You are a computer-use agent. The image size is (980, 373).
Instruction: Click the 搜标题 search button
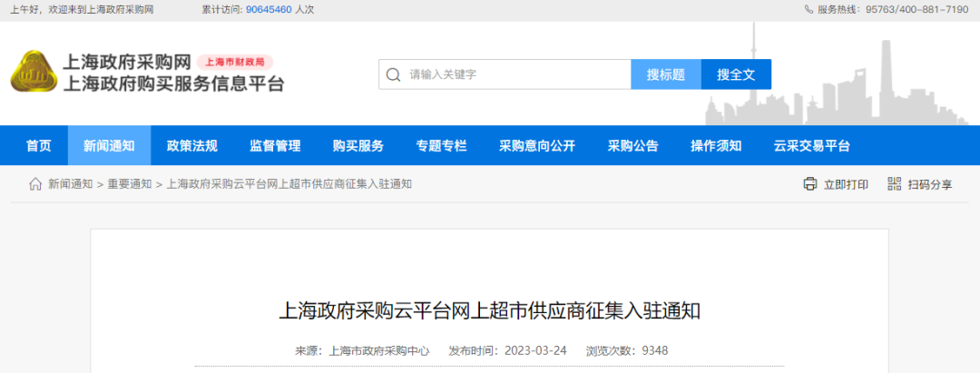[x=666, y=75]
